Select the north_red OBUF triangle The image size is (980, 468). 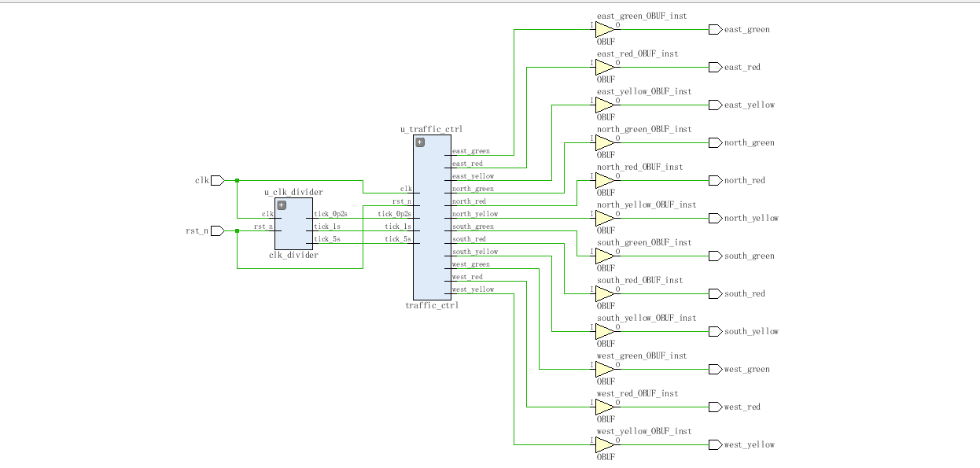click(604, 181)
